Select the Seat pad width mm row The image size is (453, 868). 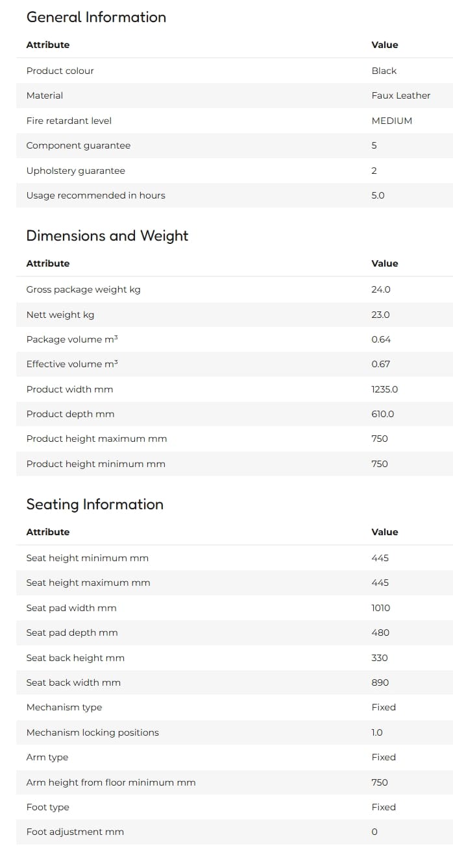(x=234, y=608)
